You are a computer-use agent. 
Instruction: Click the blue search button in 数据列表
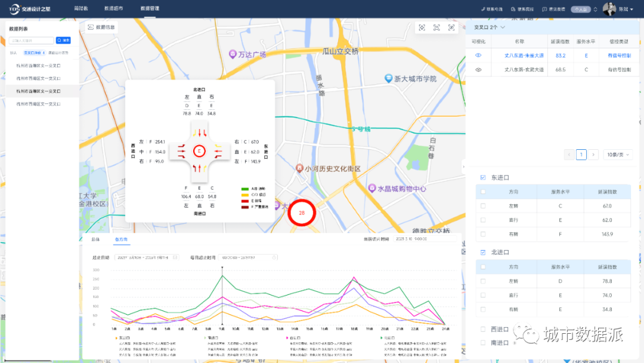63,40
